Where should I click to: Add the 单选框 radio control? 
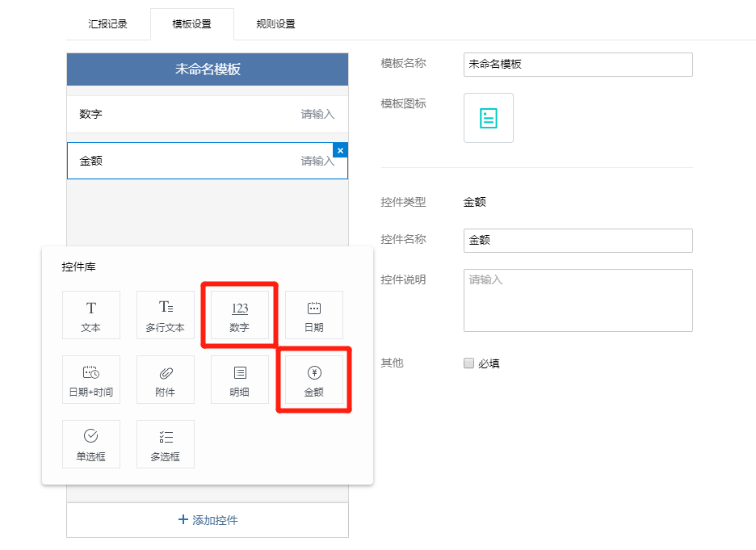click(x=91, y=444)
